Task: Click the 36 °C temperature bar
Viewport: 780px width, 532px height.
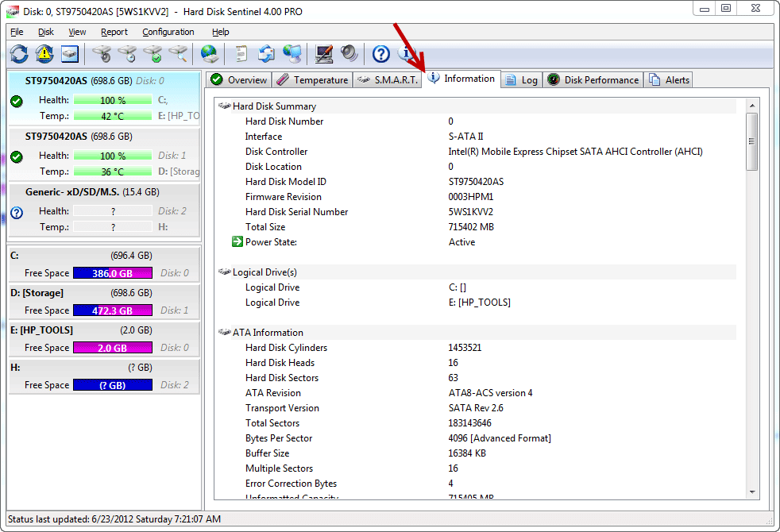Action: pyautogui.click(x=113, y=172)
